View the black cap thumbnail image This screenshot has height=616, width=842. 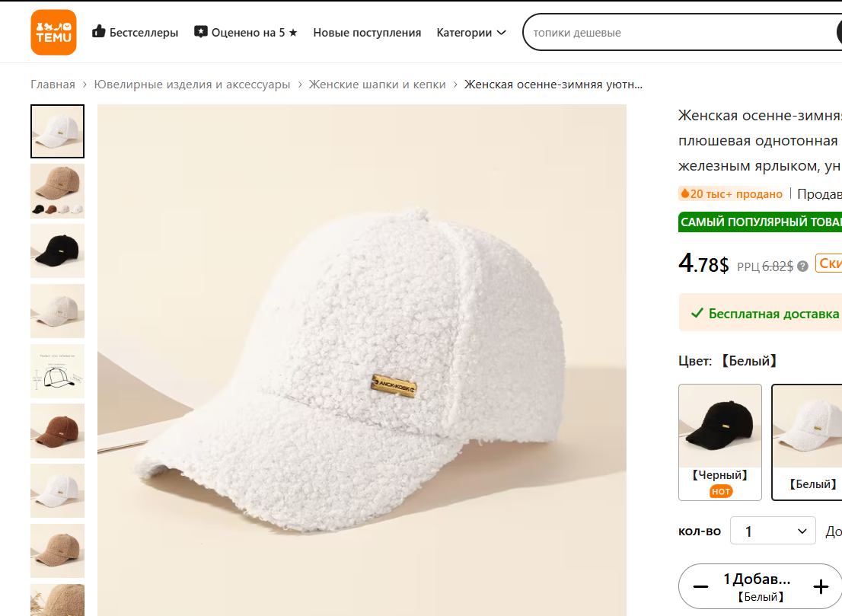point(57,251)
